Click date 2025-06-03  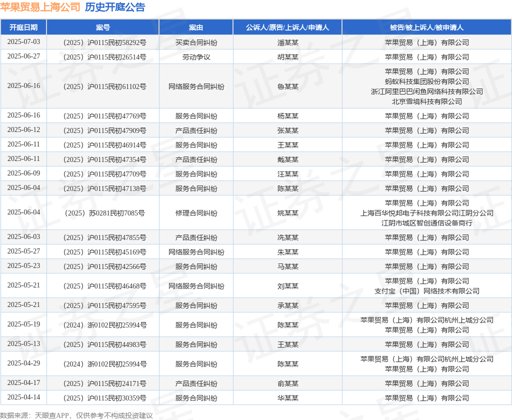tap(23, 237)
